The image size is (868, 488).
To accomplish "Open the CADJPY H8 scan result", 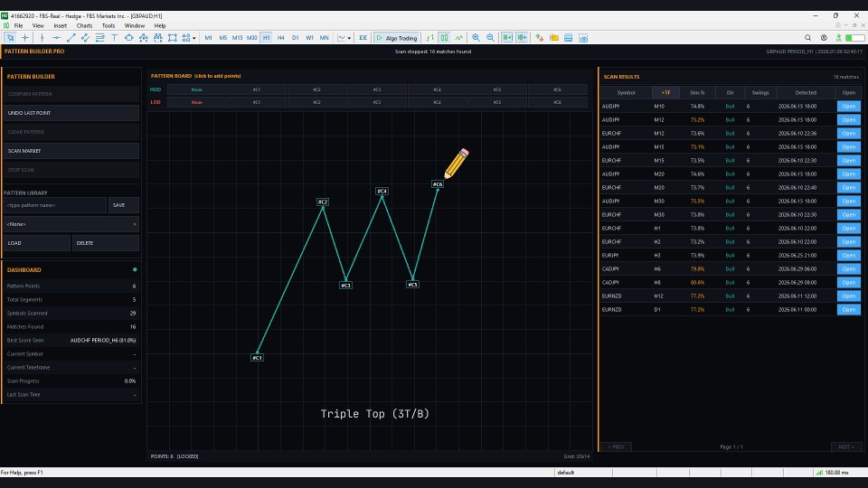I will pos(849,282).
